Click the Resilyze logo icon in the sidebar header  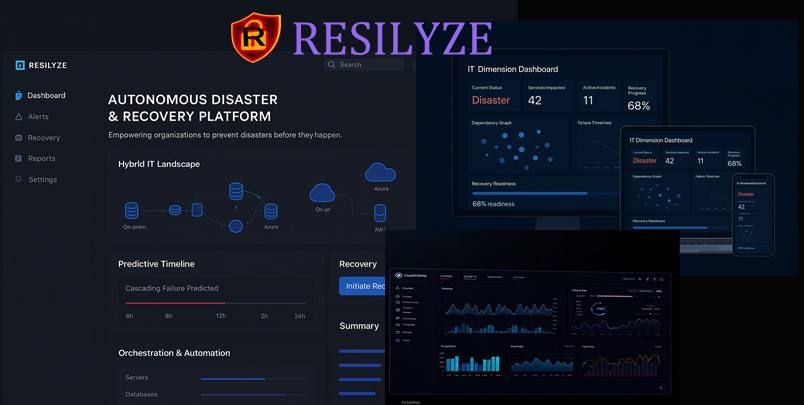20,65
